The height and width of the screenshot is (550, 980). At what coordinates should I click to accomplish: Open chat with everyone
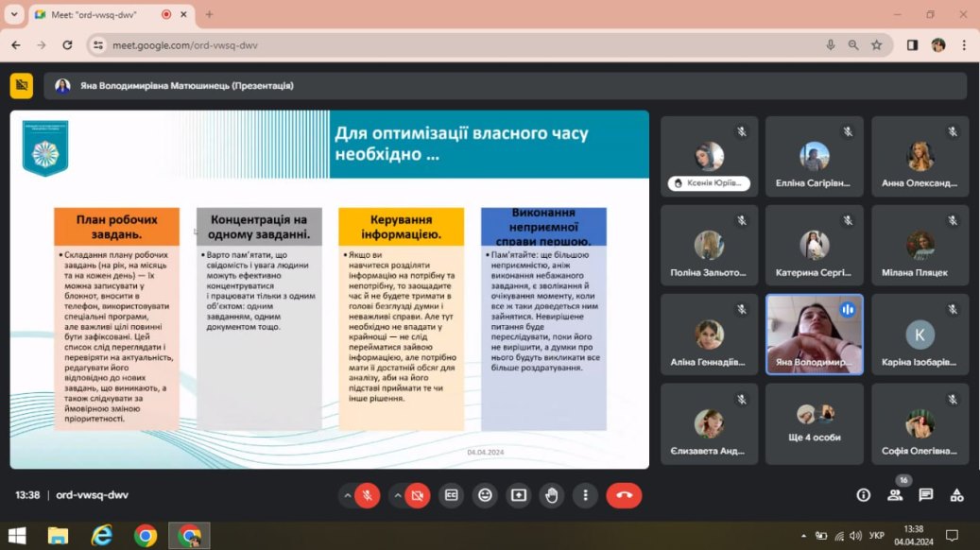[925, 495]
